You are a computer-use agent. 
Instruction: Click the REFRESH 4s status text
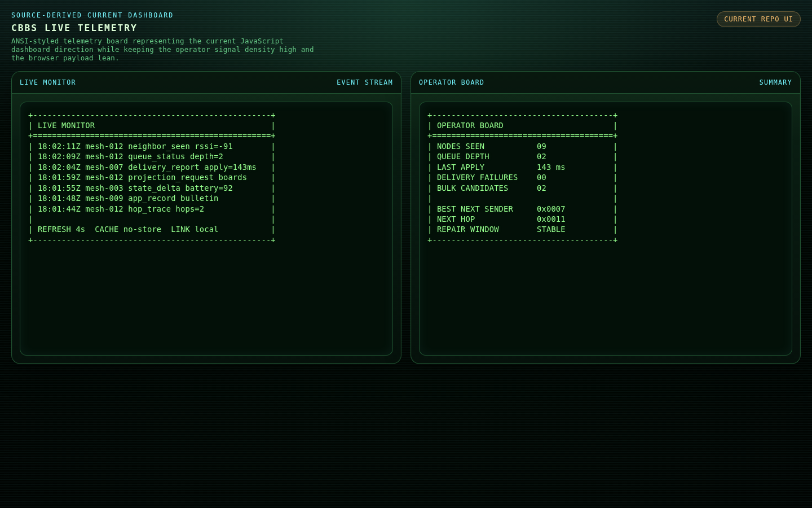(61, 229)
